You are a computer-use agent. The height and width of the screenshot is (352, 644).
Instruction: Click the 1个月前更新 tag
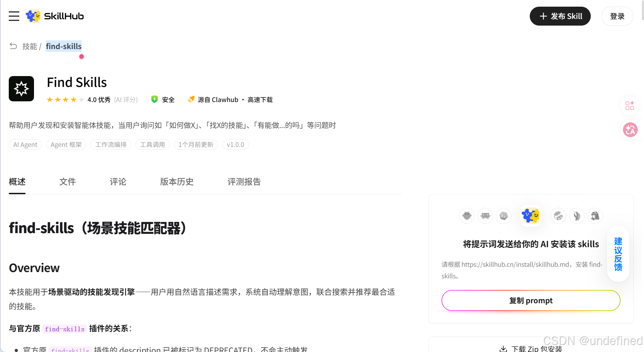pyautogui.click(x=196, y=144)
